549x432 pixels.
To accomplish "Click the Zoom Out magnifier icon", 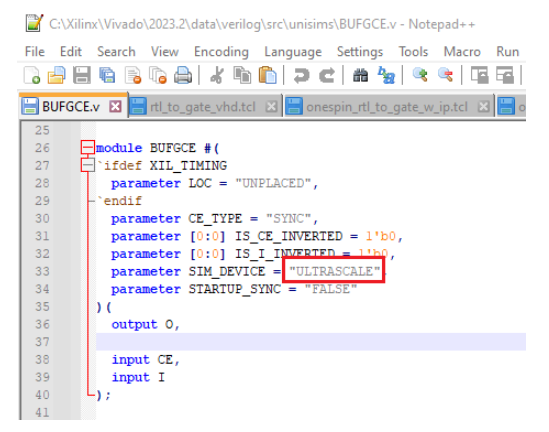I will pos(445,75).
